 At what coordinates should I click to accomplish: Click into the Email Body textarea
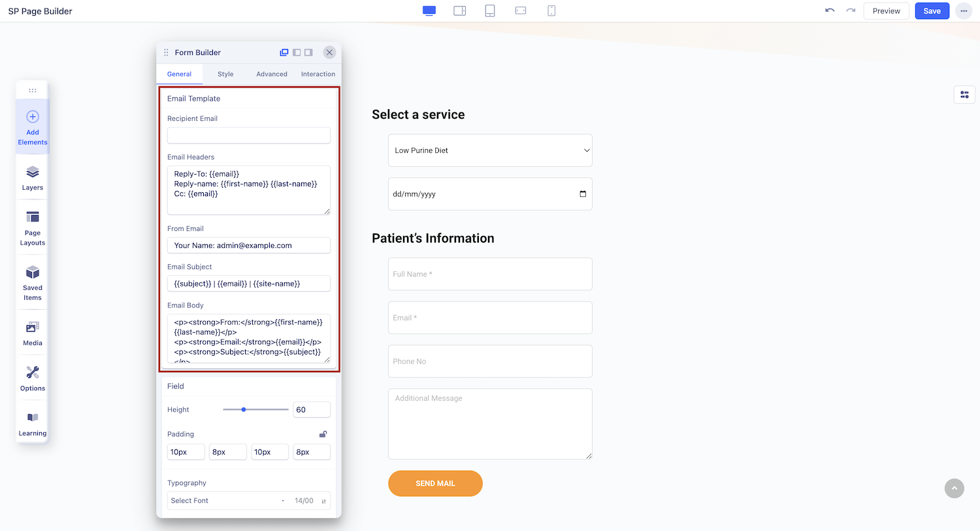(249, 338)
